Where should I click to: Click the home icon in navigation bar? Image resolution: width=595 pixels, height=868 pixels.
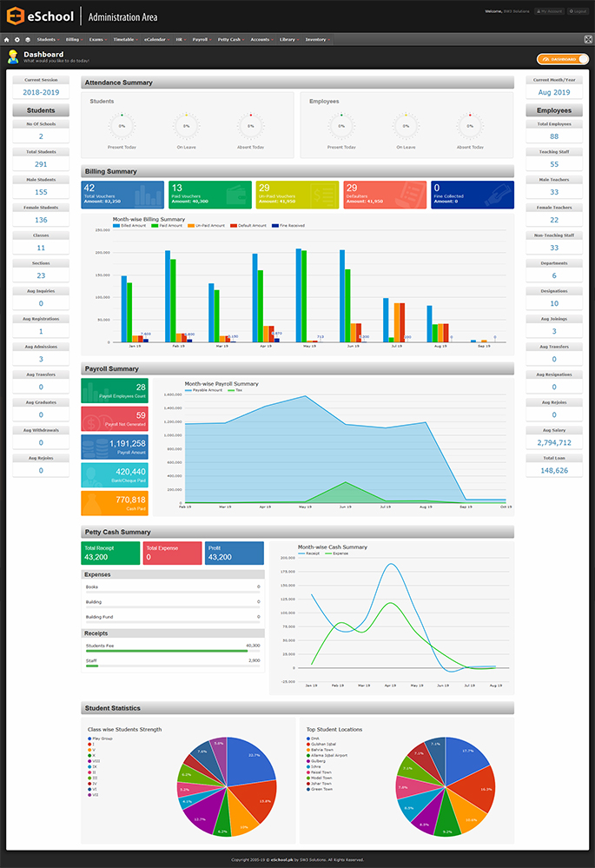[7, 40]
